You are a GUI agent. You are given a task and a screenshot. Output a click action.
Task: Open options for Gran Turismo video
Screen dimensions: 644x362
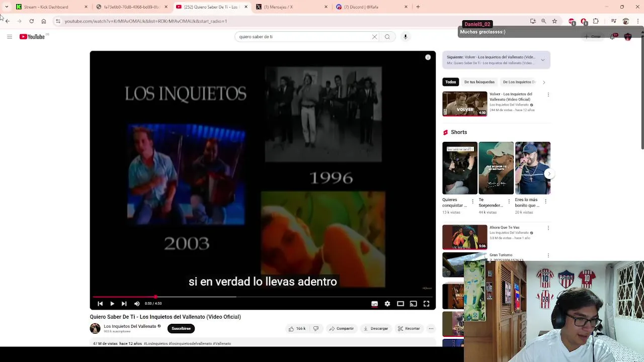[x=548, y=256]
